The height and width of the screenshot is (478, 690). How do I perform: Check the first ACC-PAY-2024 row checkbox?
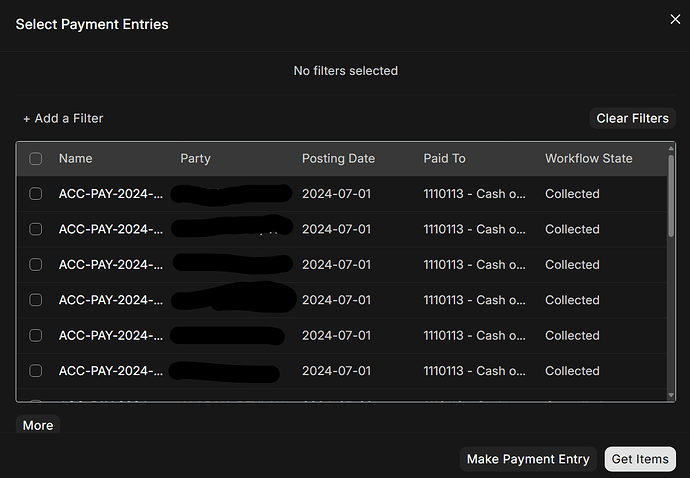coord(36,194)
